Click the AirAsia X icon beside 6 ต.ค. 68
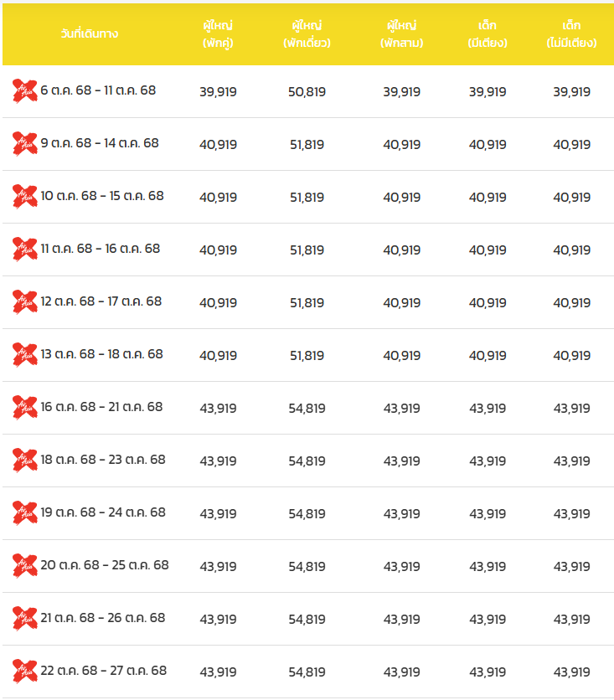 (x=25, y=90)
